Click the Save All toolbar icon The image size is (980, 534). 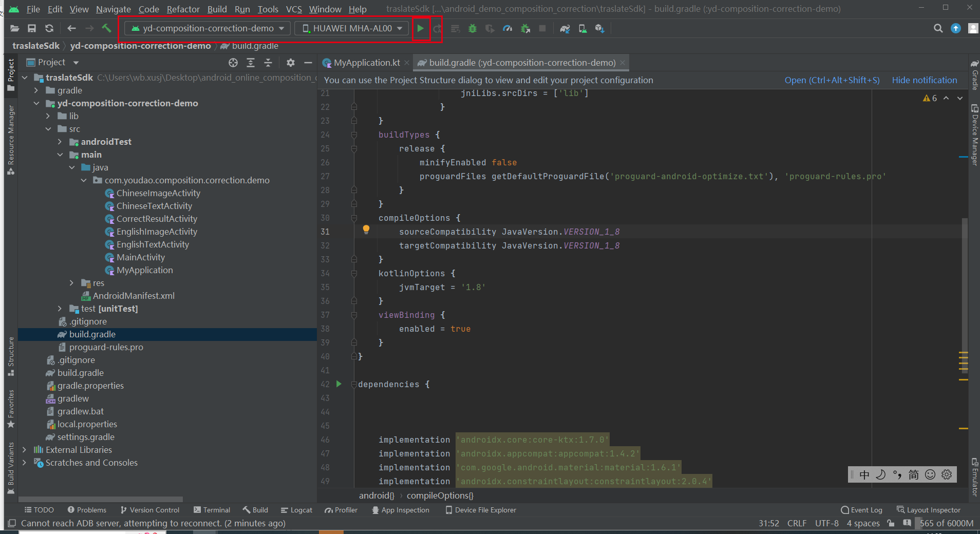[x=32, y=28]
